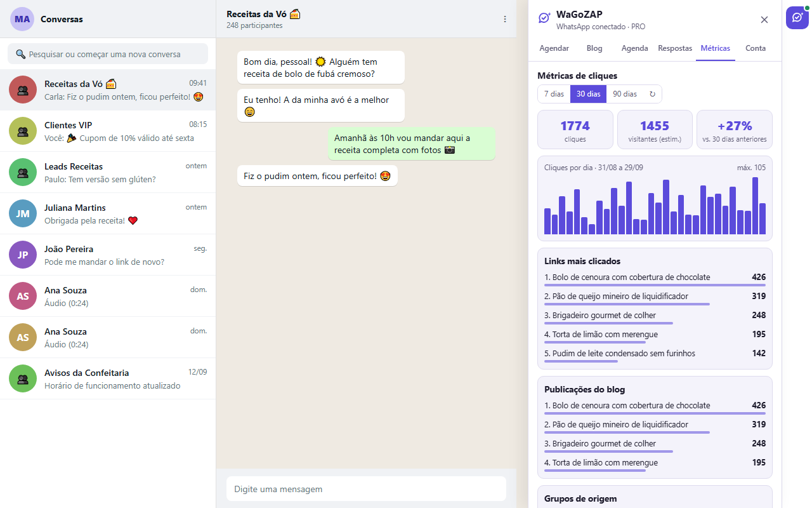Switch to the Agendar tab

554,48
